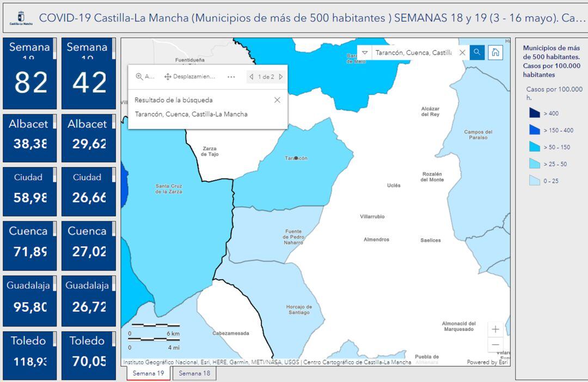The image size is (588, 382).
Task: Click the zoom in plus control on the map
Action: (x=495, y=329)
